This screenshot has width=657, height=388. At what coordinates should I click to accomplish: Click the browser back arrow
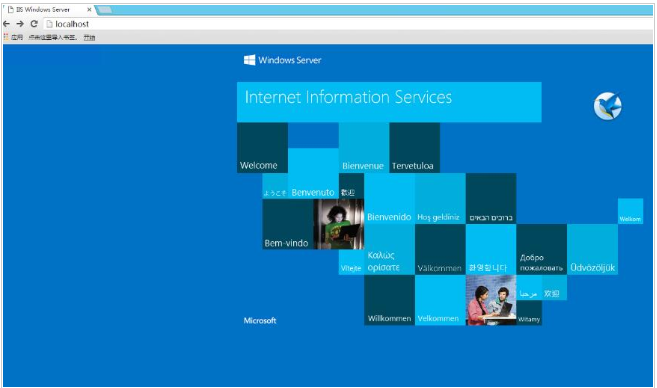click(x=7, y=24)
